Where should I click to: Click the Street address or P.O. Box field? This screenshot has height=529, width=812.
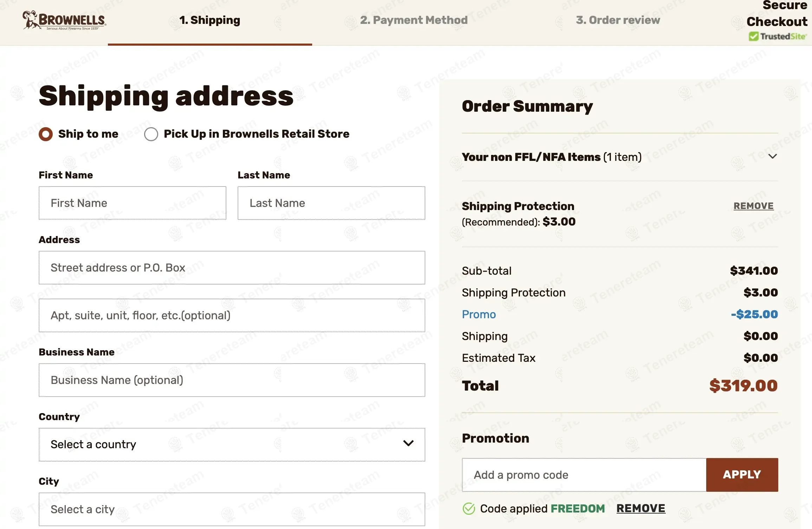click(232, 268)
